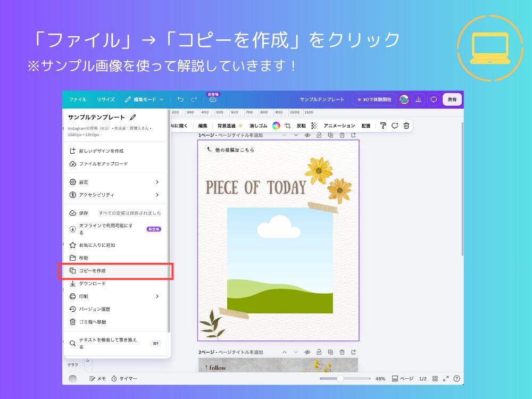Expand the 印刷 submenu
The image size is (532, 399).
point(115,296)
